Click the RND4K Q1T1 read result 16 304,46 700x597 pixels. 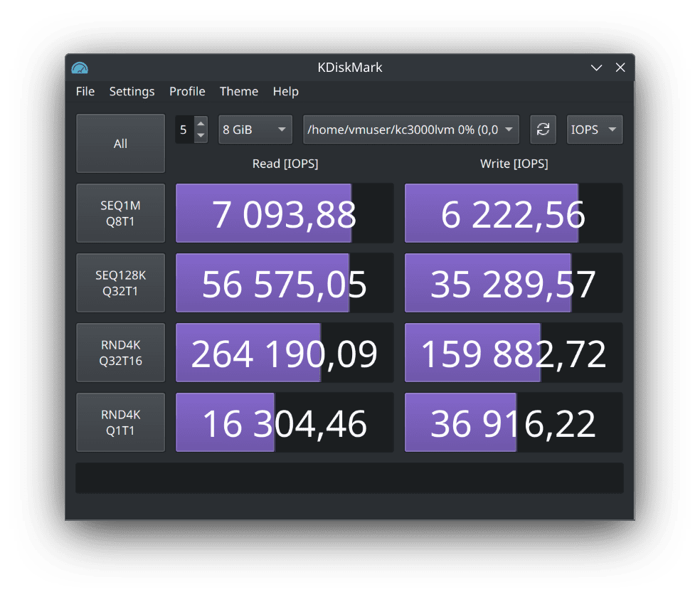[285, 423]
